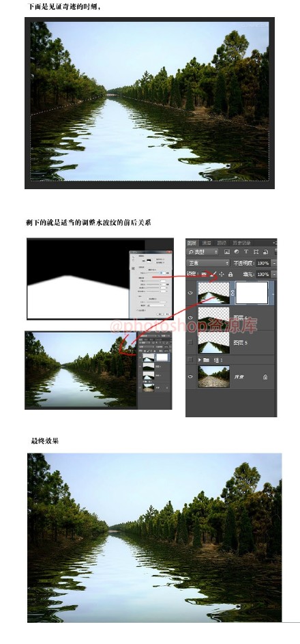Select the pixel layer filter icon

point(227,251)
